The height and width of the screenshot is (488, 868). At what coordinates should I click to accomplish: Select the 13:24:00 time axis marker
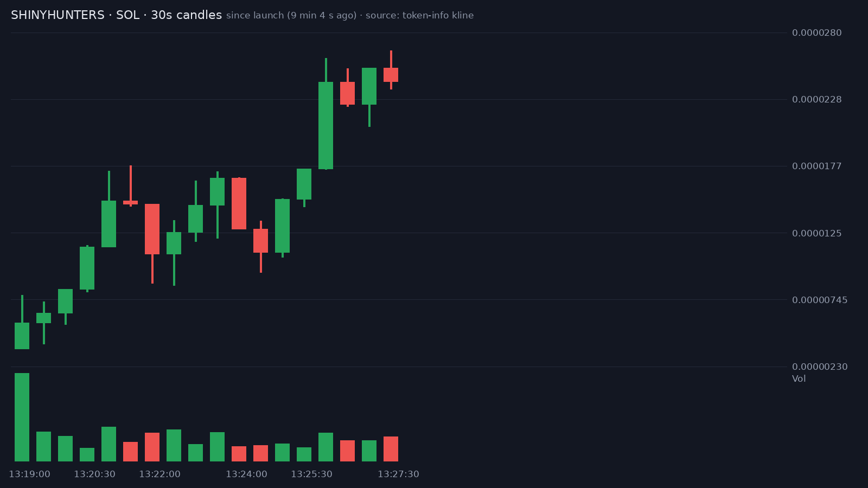246,474
